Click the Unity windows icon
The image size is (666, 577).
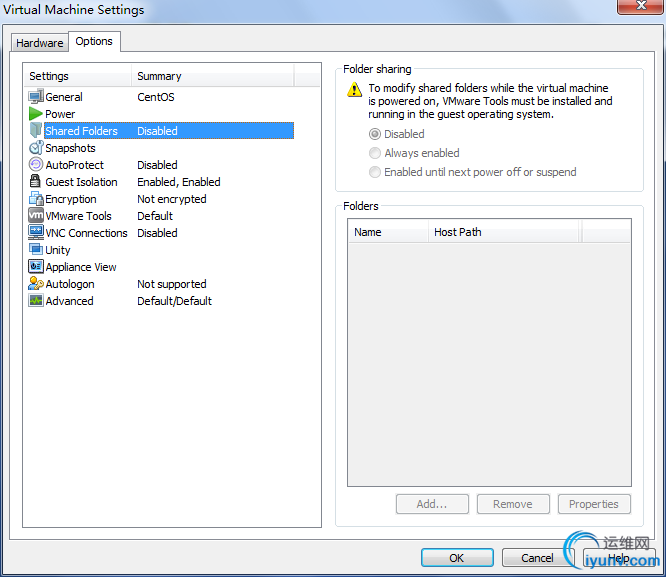tap(36, 249)
